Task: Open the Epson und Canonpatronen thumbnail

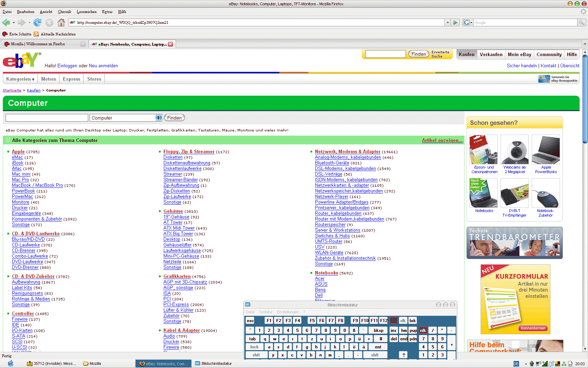Action: [483, 150]
